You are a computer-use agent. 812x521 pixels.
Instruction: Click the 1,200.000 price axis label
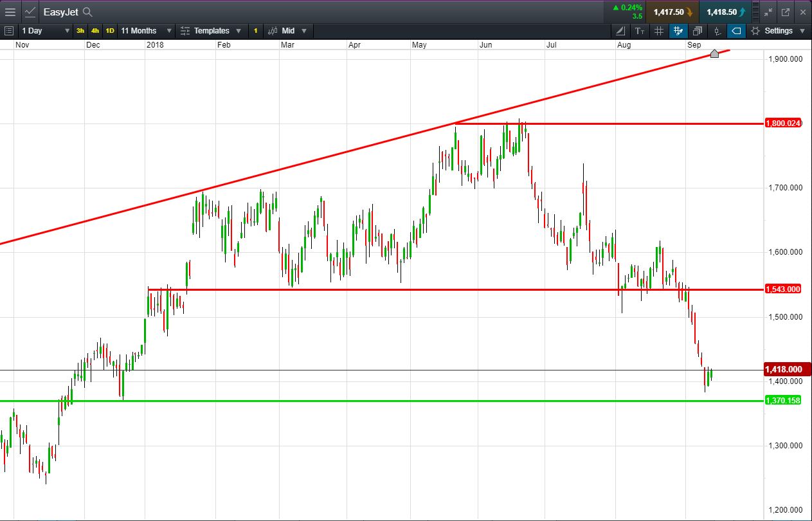[785, 510]
